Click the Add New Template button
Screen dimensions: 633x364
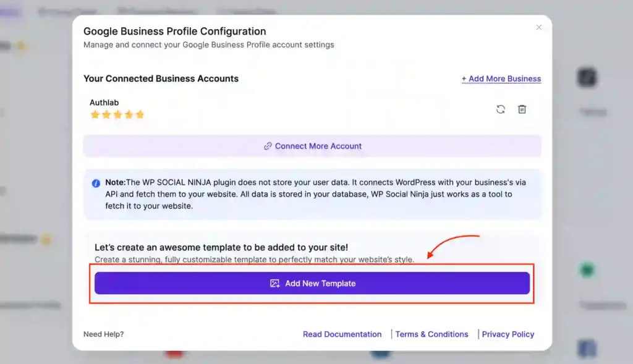point(312,283)
